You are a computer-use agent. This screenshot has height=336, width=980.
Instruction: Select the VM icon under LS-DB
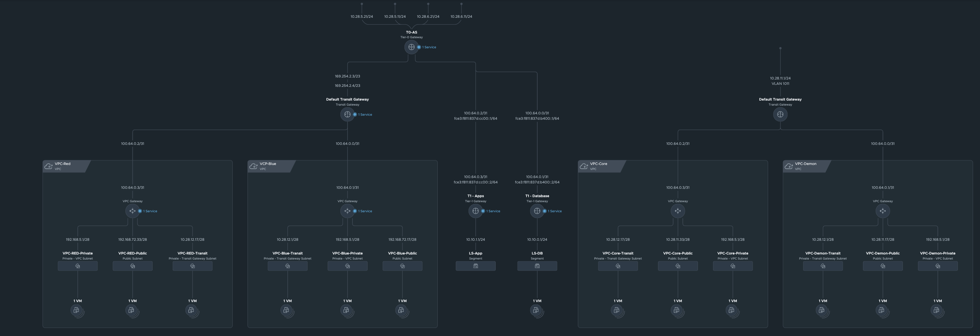point(537,310)
